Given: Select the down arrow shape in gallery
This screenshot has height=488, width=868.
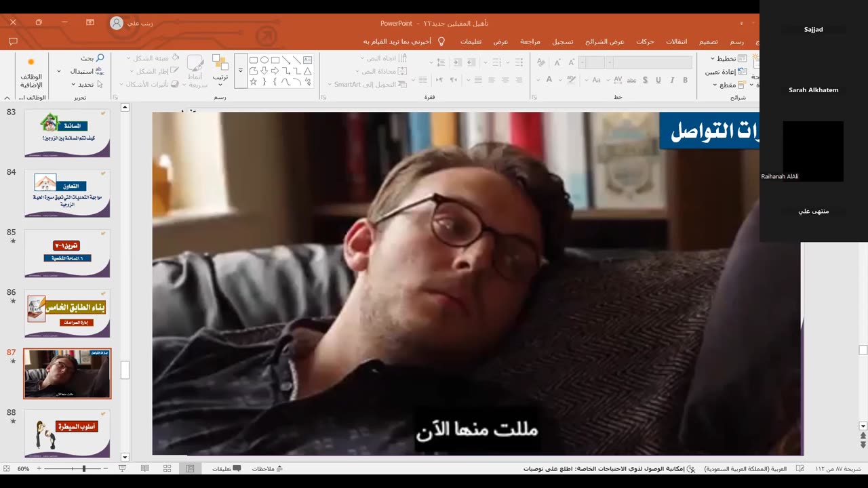Looking at the screenshot, I should tap(264, 70).
